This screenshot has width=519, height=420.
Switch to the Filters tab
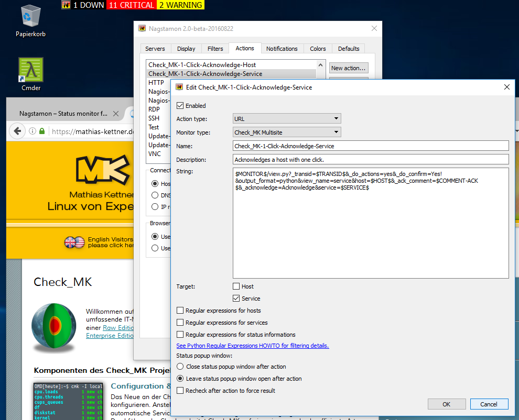pyautogui.click(x=215, y=48)
